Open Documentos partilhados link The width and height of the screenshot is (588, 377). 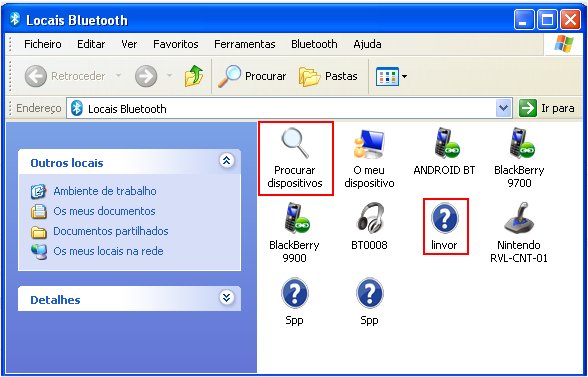[111, 231]
